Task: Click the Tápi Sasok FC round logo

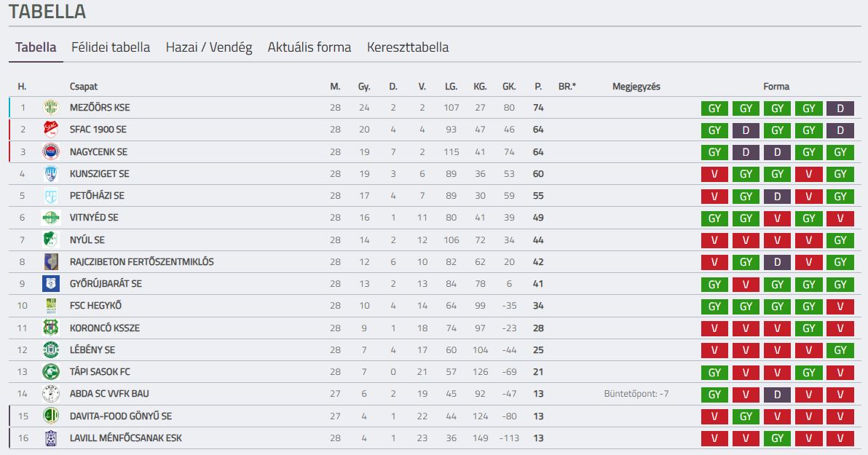Action: [x=51, y=371]
